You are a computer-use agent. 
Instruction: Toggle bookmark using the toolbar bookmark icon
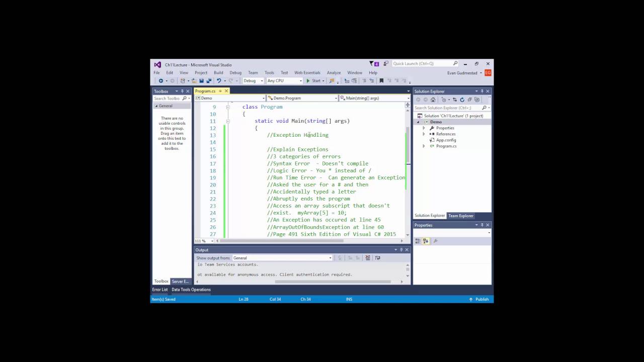381,80
